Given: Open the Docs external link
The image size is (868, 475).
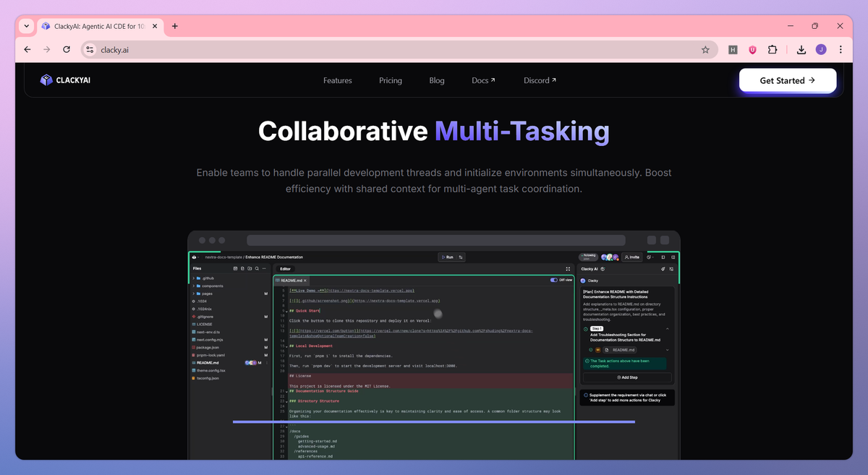Looking at the screenshot, I should pos(484,80).
